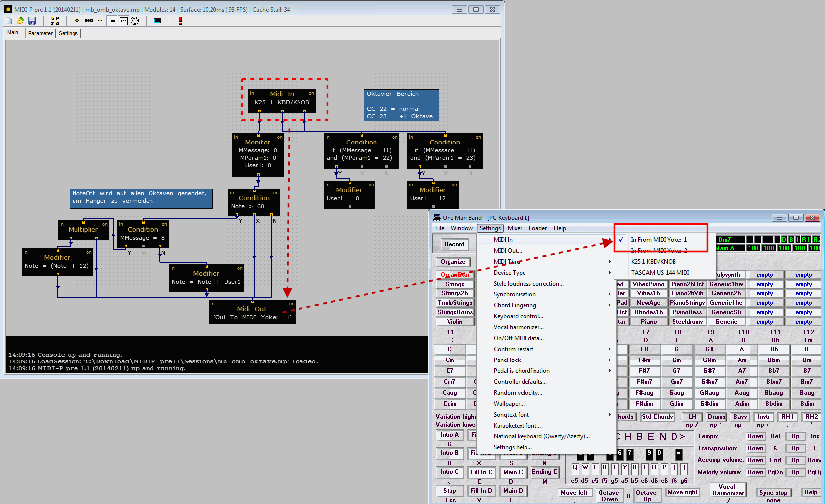Screen dimensions: 825x504
Task: Click the fit-to-view arrows icon
Action: [x=55, y=21]
